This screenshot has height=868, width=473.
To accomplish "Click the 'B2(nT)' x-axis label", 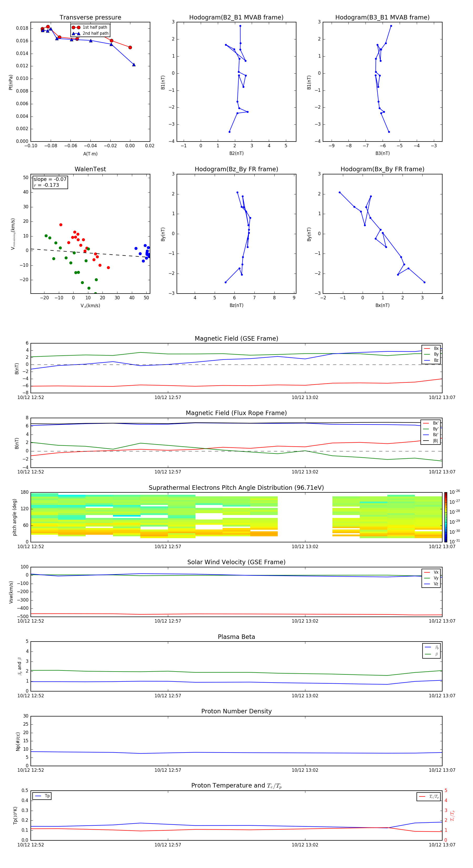I will pos(236,153).
